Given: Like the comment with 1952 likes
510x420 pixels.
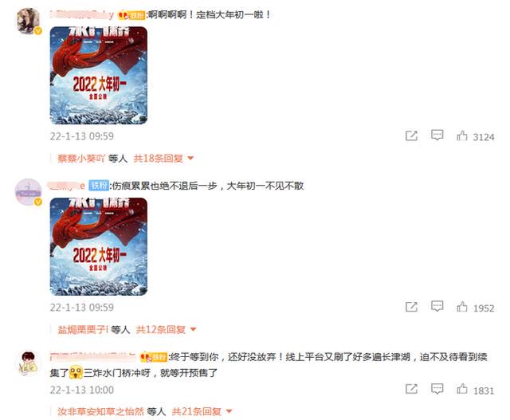Looking at the screenshot, I should (462, 307).
